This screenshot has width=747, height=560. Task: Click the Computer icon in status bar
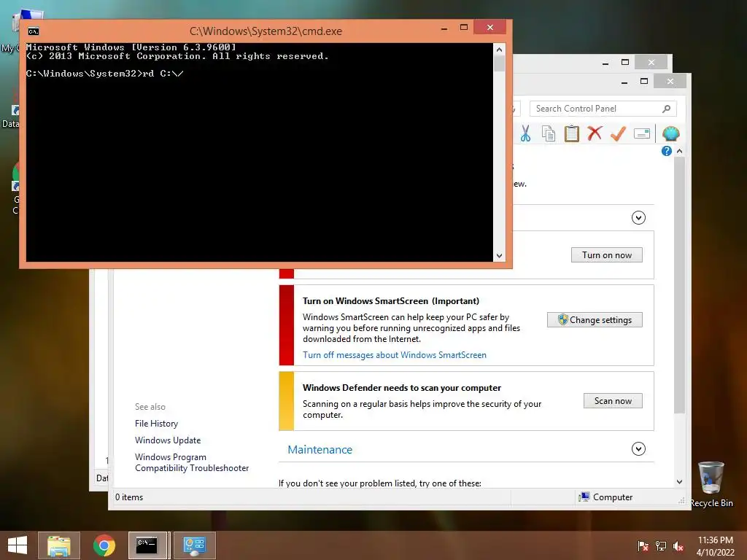(584, 497)
